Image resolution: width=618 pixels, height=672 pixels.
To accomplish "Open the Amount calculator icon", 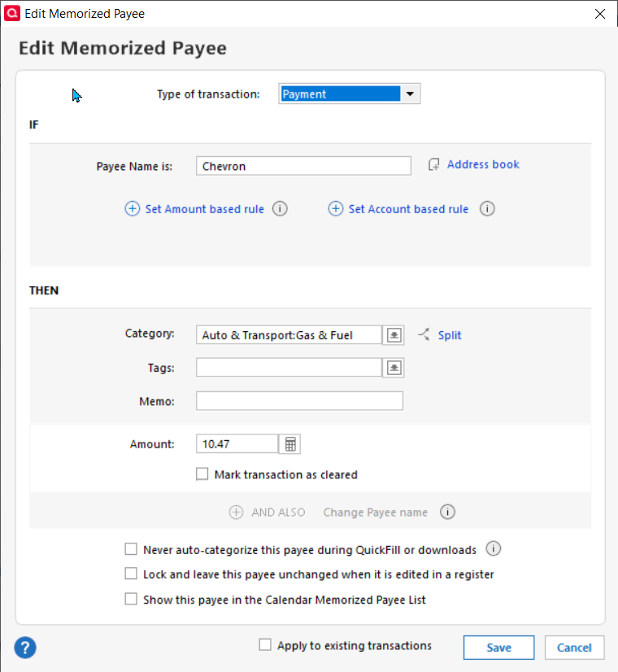I will point(290,444).
